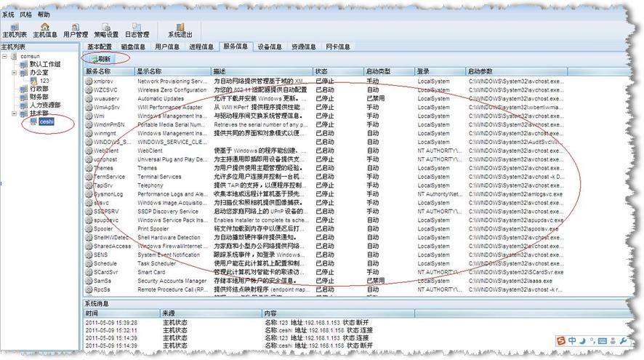Select the 人力资源部 group in tree
The width and height of the screenshot is (644, 360).
pos(45,105)
